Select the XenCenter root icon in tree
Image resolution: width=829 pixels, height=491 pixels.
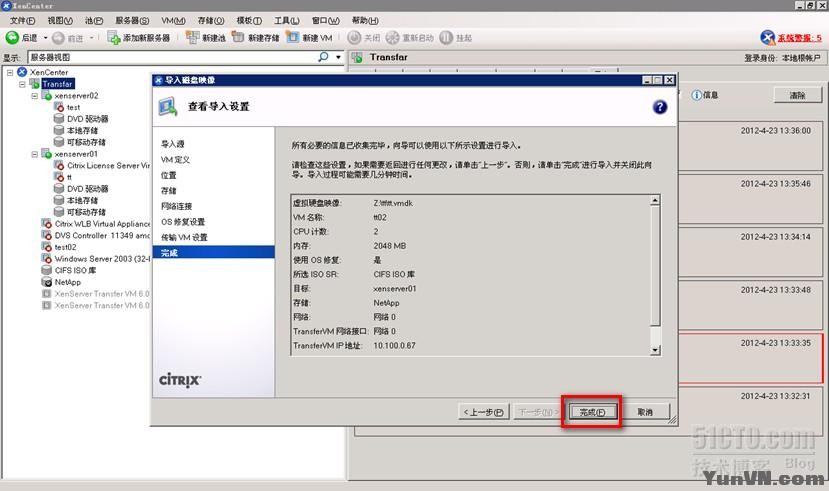point(22,72)
